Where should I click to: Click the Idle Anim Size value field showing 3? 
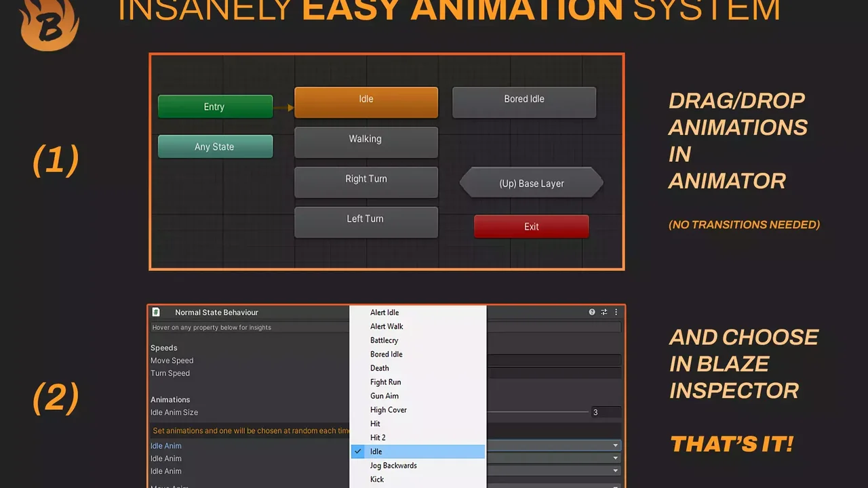pyautogui.click(x=606, y=412)
